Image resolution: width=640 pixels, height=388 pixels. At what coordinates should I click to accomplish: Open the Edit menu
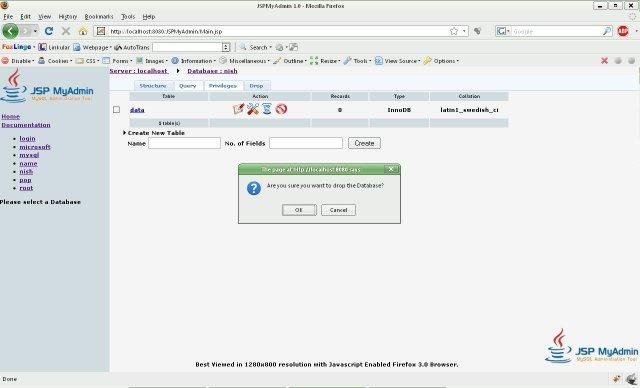[x=25, y=17]
